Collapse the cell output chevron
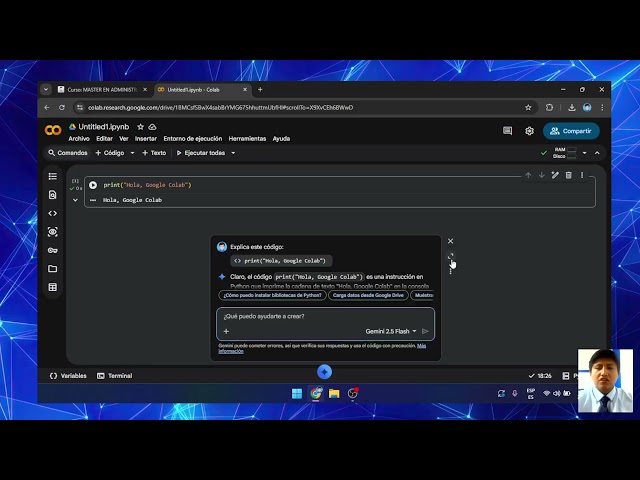Image resolution: width=640 pixels, height=480 pixels. click(x=75, y=200)
